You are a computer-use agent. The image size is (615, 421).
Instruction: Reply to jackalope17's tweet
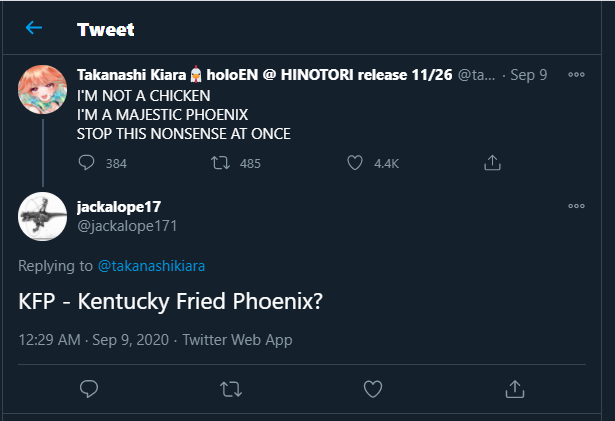tap(88, 388)
